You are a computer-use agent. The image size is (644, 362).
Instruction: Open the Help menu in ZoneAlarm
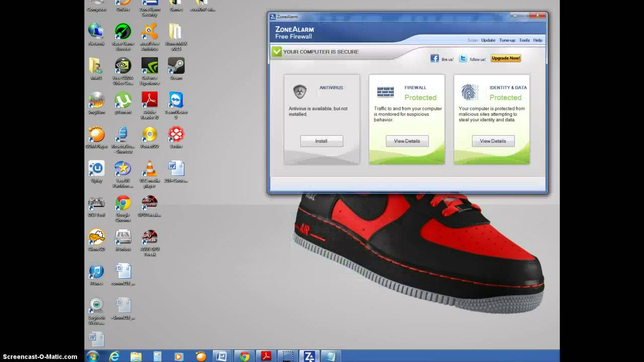click(x=538, y=40)
